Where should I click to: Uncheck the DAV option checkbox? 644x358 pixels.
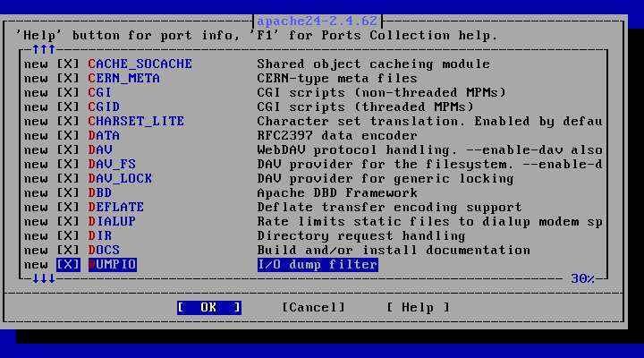[x=68, y=150]
